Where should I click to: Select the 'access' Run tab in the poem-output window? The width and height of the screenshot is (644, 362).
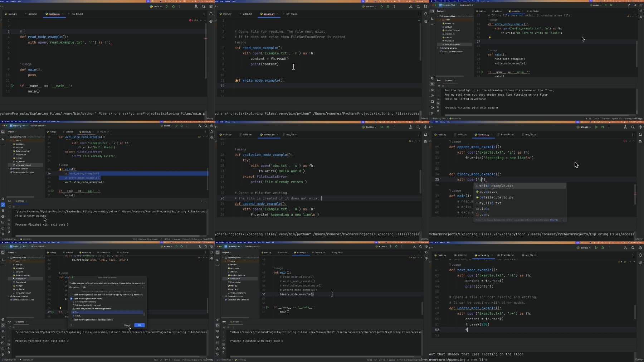point(450,80)
